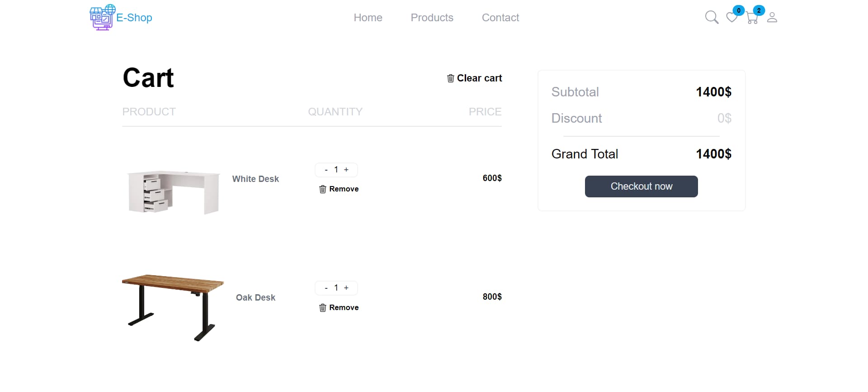Screen dimensions: 868x392
Task: Navigate to the Contact page
Action: click(x=500, y=18)
